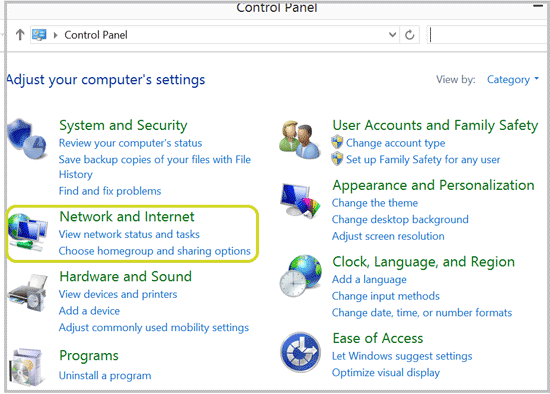The image size is (550, 394).
Task: Open Network and Internet globe icon
Action: coord(28,232)
